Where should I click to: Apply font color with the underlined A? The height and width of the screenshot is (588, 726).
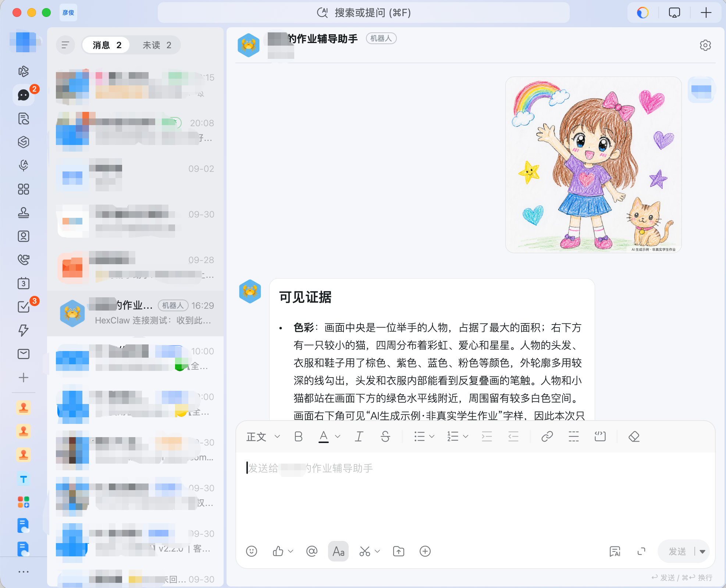coord(324,437)
